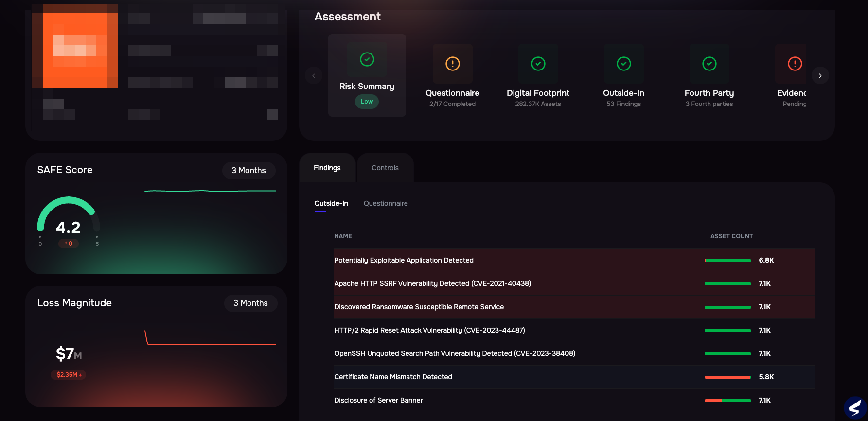868x421 pixels.
Task: Click the 6.8K asset count value
Action: 766,261
